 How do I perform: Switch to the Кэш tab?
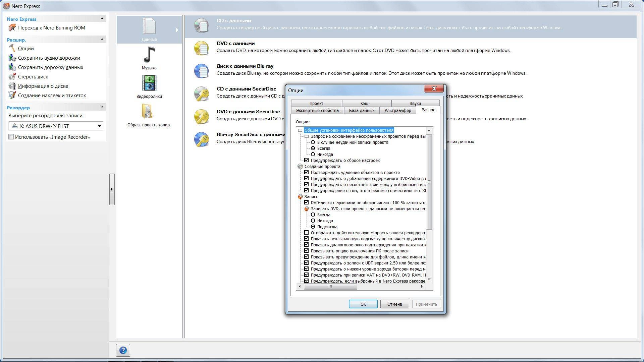pyautogui.click(x=364, y=103)
